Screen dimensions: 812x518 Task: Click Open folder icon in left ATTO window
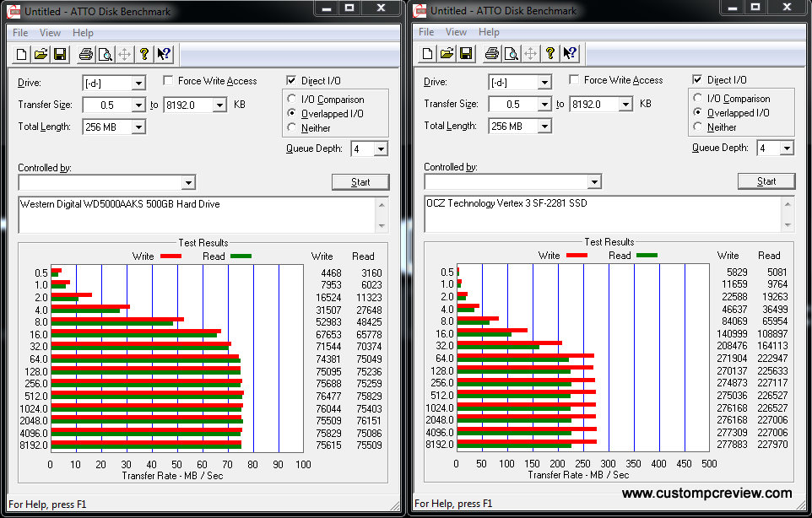(41, 54)
